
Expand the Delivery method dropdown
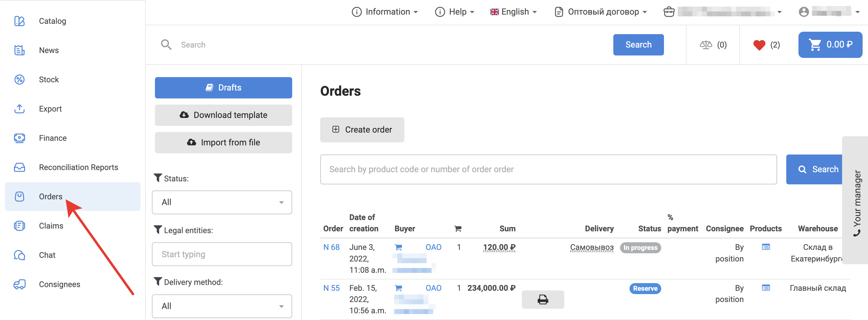tap(222, 306)
